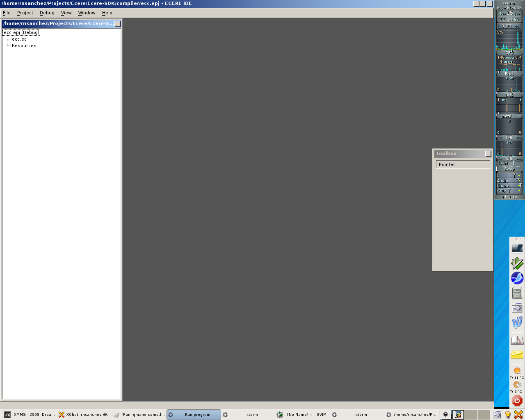This screenshot has width=525, height=420.
Task: Select ecc.ec file in project tree
Action: 19,39
